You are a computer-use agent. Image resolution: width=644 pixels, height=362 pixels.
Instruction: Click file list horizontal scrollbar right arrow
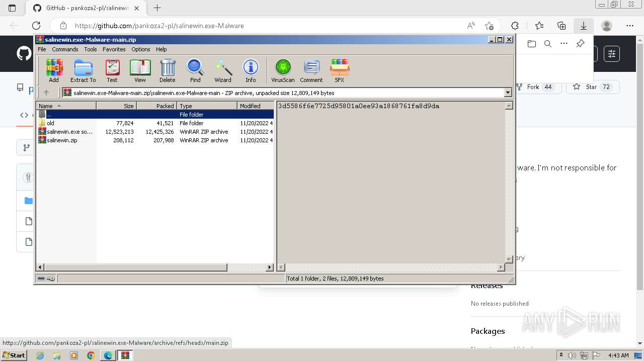269,267
